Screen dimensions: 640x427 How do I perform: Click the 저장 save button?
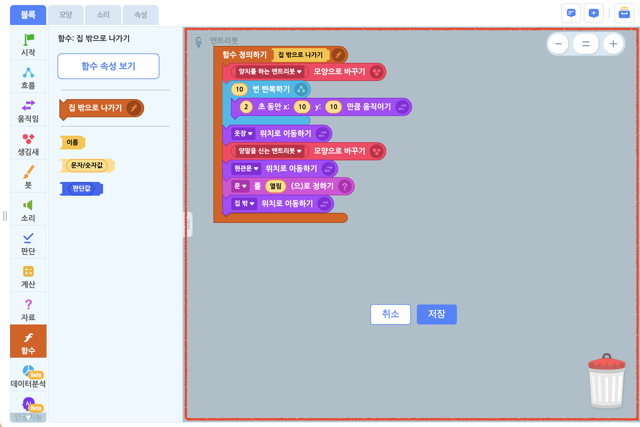tap(437, 314)
